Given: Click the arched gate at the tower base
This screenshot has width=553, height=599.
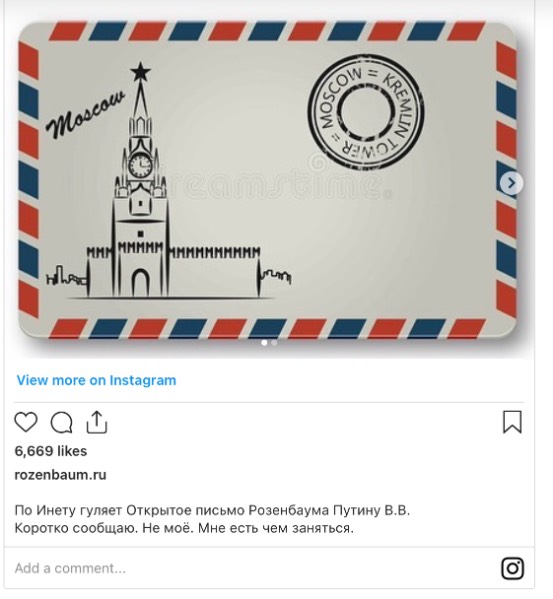Looking at the screenshot, I should pyautogui.click(x=141, y=283).
